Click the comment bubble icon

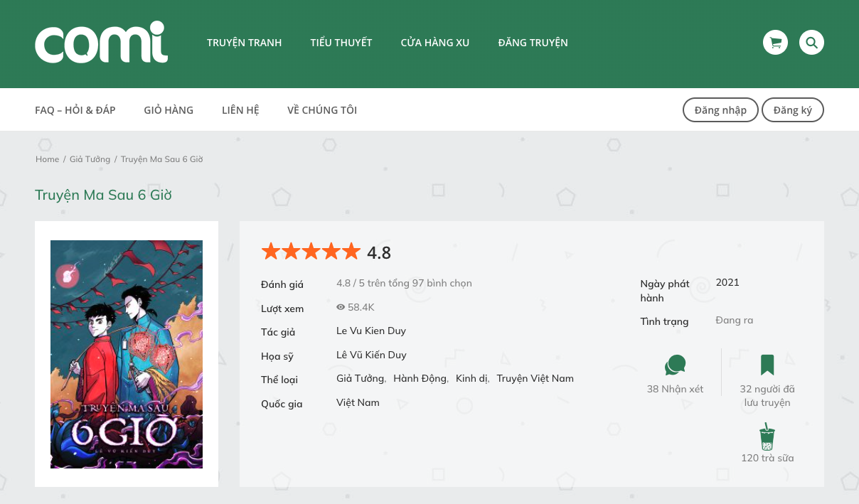click(x=675, y=365)
